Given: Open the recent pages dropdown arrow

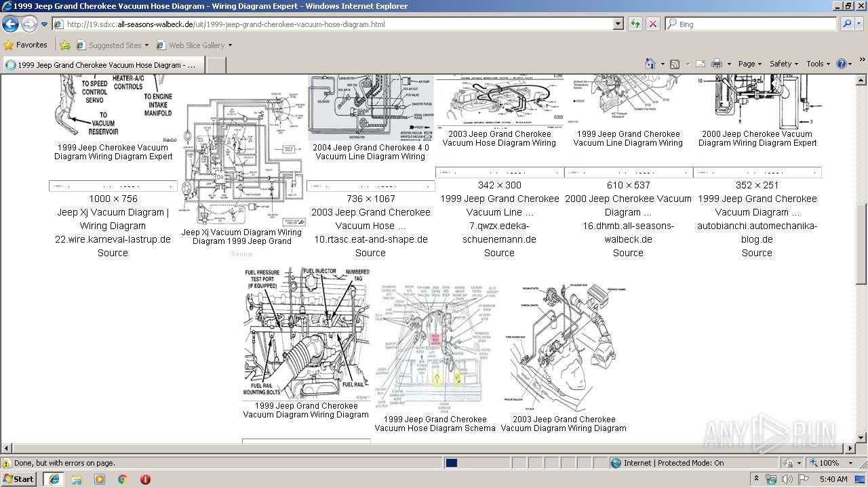Looking at the screenshot, I should (x=45, y=24).
